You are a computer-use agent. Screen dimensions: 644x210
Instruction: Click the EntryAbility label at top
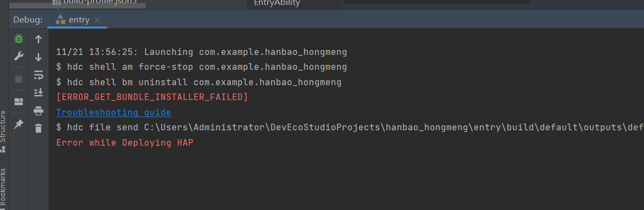tap(277, 3)
